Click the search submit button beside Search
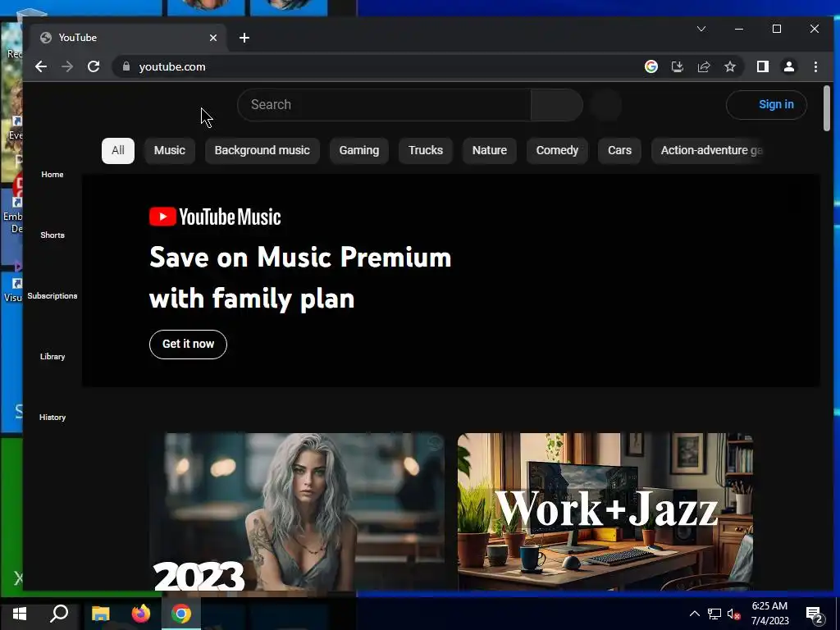840x630 pixels. tap(557, 104)
